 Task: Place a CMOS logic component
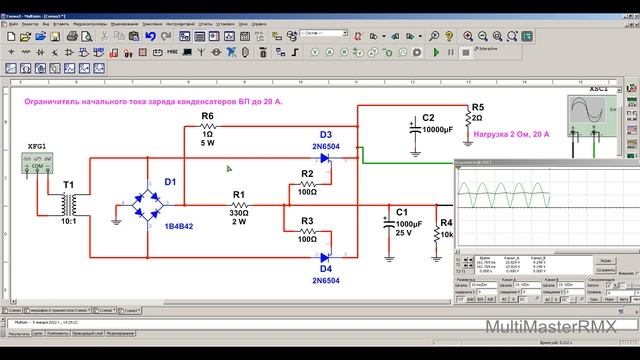tap(99, 52)
